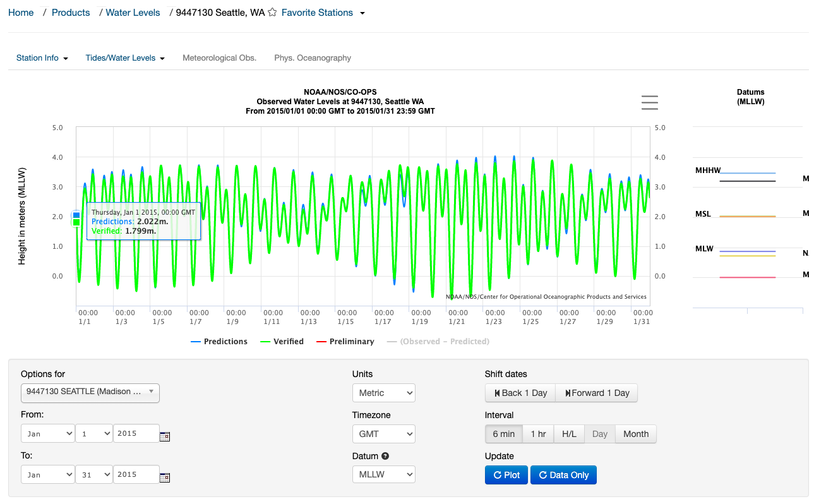814x504 pixels.
Task: Click the MHHW datum line
Action: [x=748, y=173]
